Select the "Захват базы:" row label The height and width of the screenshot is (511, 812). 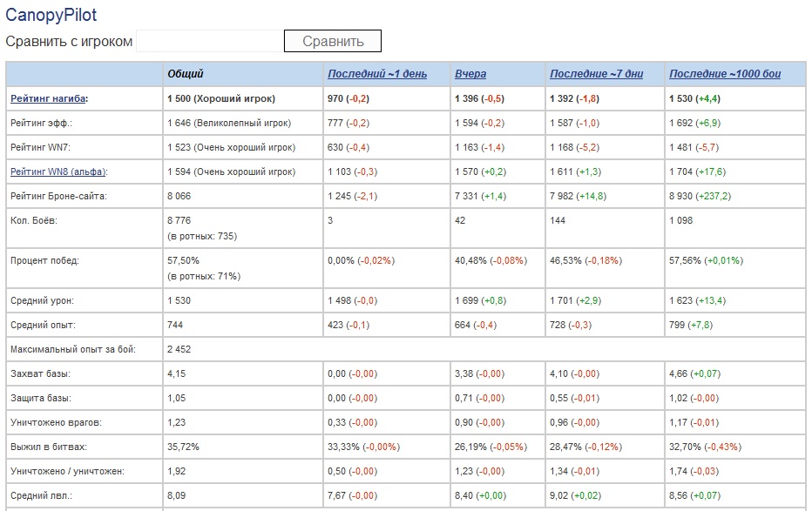[40, 373]
